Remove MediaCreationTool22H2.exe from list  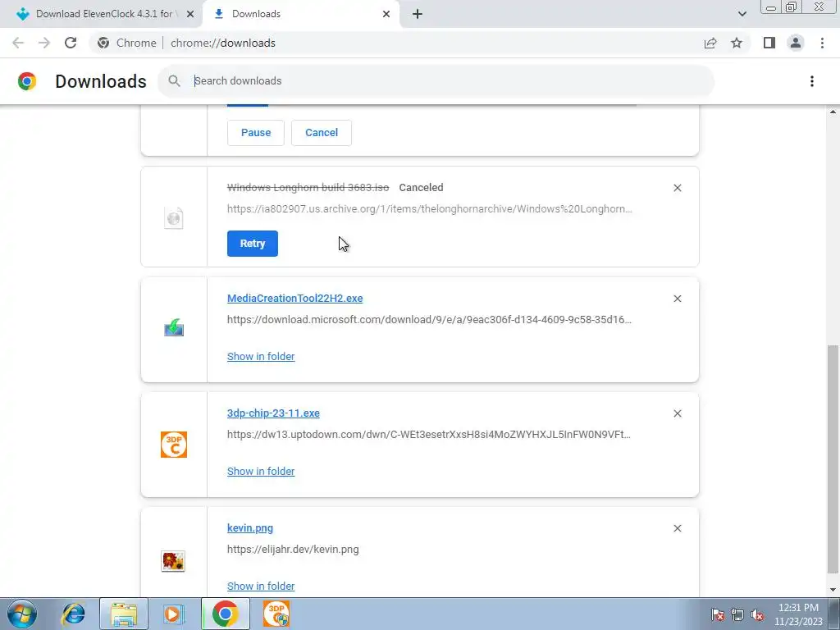(x=677, y=299)
